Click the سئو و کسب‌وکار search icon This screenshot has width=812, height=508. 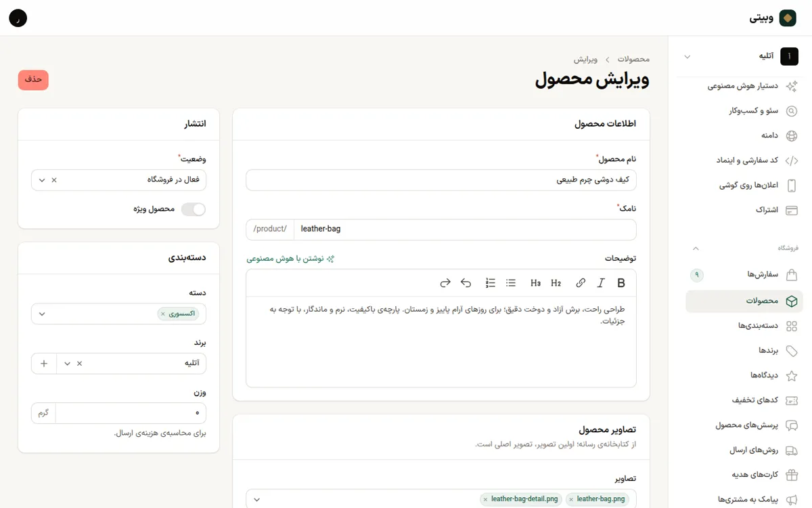[x=791, y=111]
